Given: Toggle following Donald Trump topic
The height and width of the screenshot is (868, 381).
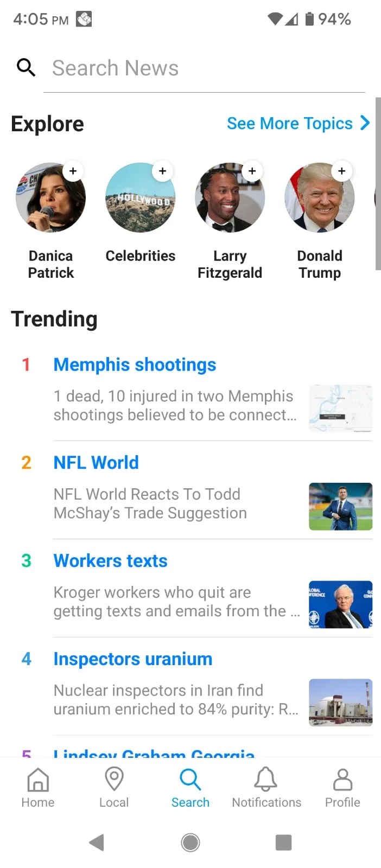Looking at the screenshot, I should (x=342, y=171).
